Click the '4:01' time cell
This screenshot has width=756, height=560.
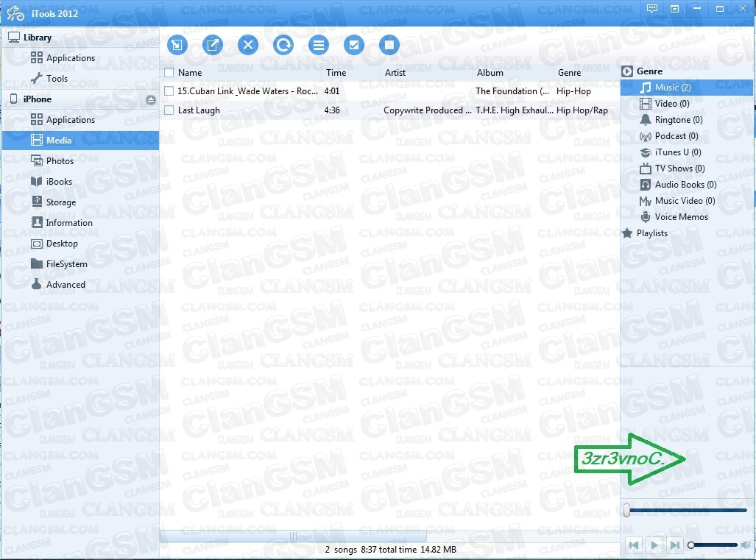coord(332,91)
